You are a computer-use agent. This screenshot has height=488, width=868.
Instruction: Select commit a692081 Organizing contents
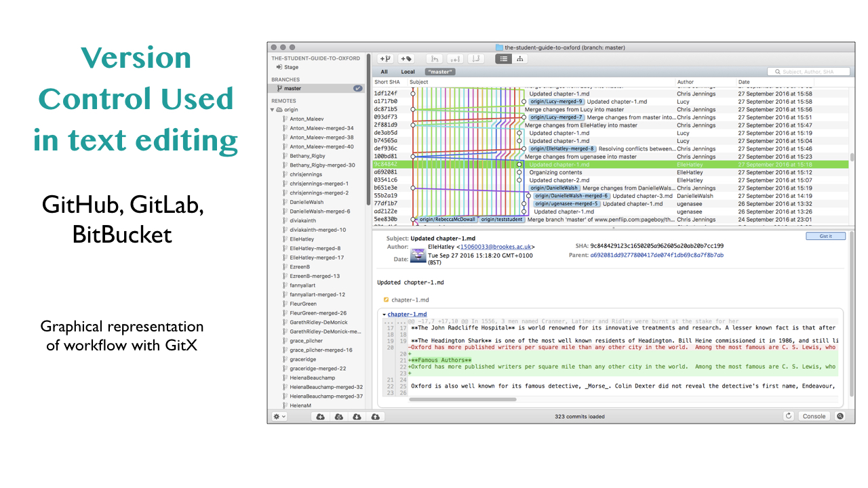[610, 172]
